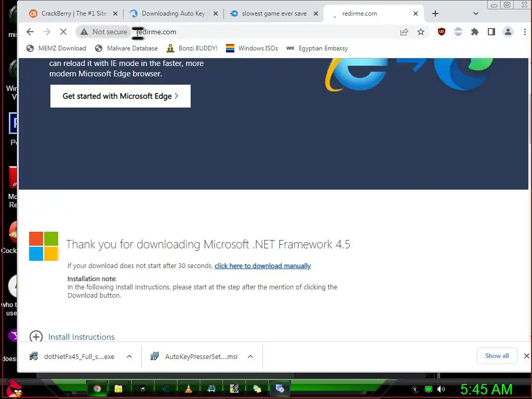Click the Installation note: text
This screenshot has height=399, width=532.
coord(92,279)
